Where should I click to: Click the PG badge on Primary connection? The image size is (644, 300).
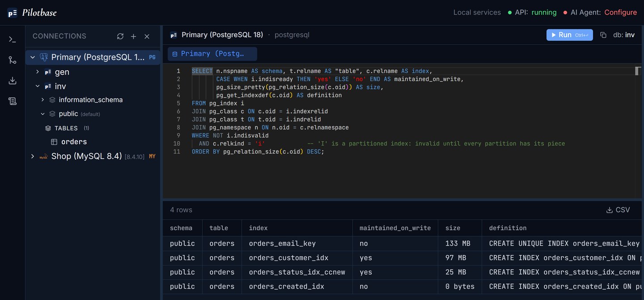pyautogui.click(x=152, y=57)
